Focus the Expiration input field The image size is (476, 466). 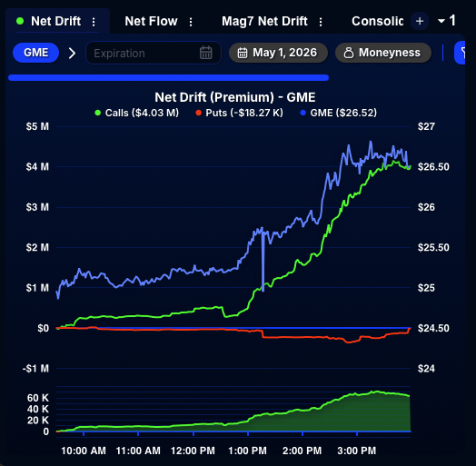coord(154,53)
